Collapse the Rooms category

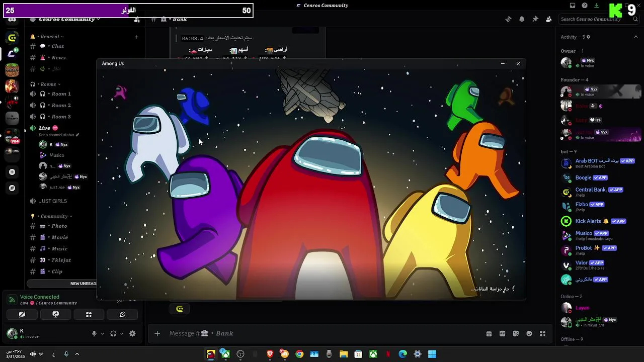tap(48, 84)
